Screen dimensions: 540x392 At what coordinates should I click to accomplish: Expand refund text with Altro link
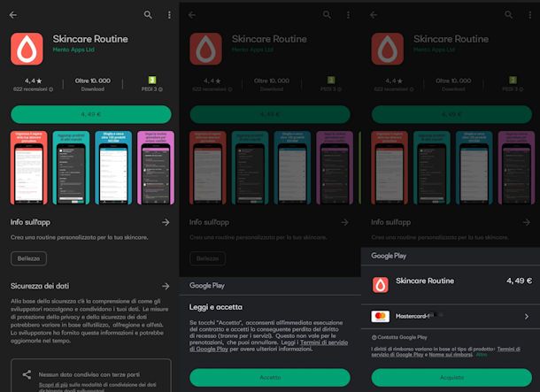482,355
